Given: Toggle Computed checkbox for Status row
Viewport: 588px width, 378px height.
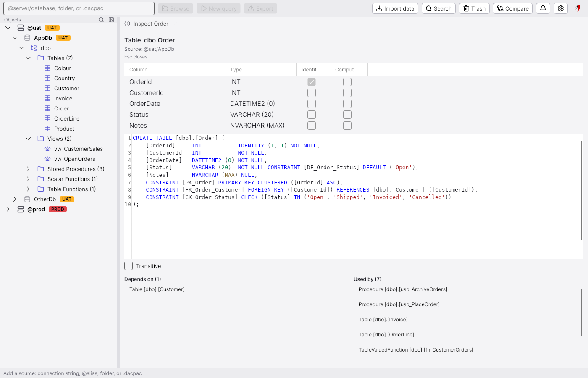Looking at the screenshot, I should tap(347, 115).
